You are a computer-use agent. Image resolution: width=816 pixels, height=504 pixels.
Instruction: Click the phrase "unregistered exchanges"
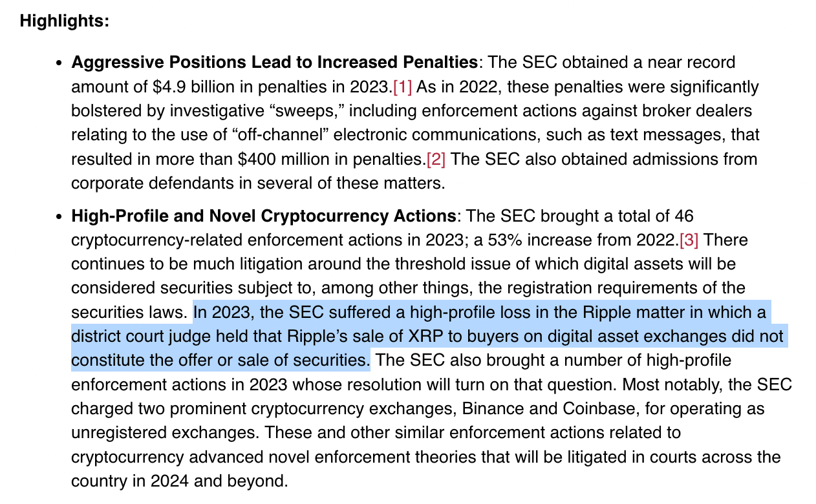164,433
